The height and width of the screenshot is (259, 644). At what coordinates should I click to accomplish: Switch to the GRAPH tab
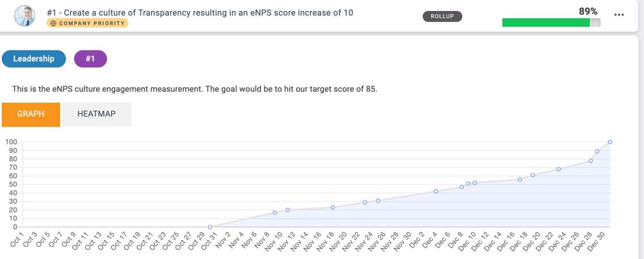31,114
